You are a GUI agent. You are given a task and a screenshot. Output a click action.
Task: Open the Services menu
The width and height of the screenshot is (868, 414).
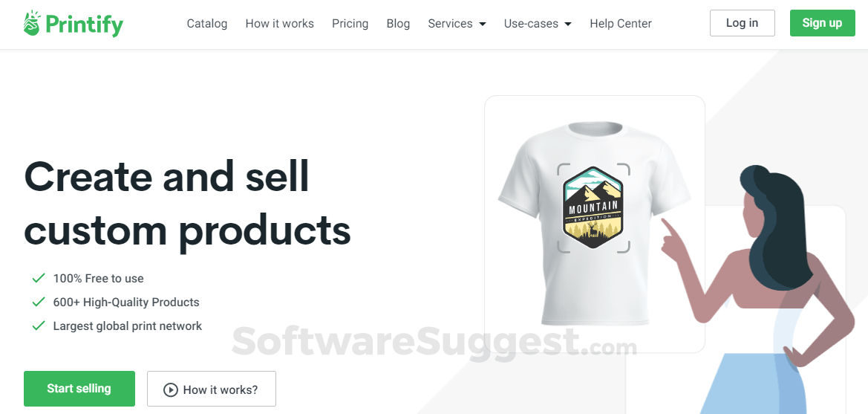point(457,23)
